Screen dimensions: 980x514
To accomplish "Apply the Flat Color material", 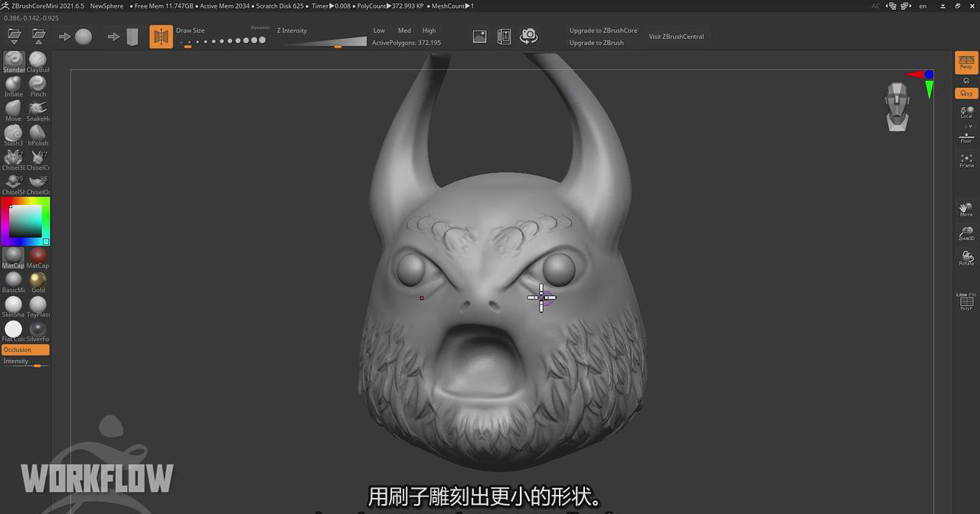I will click(14, 332).
